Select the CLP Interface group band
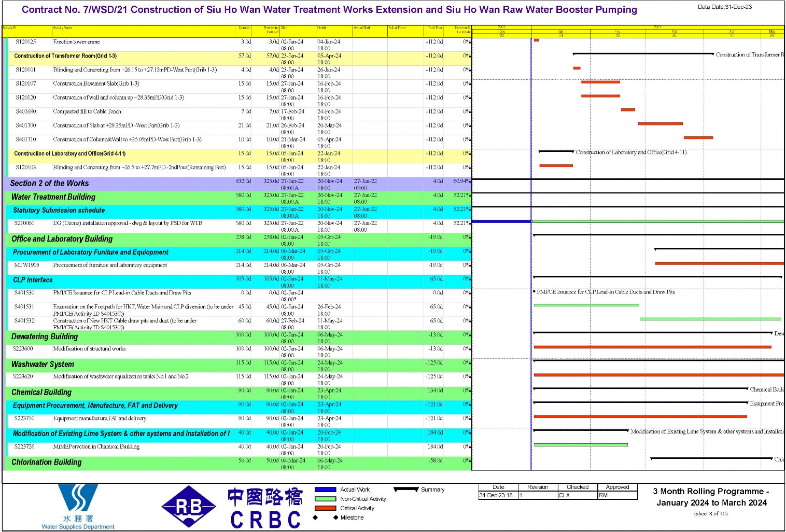The height and width of the screenshot is (532, 786). (238, 282)
